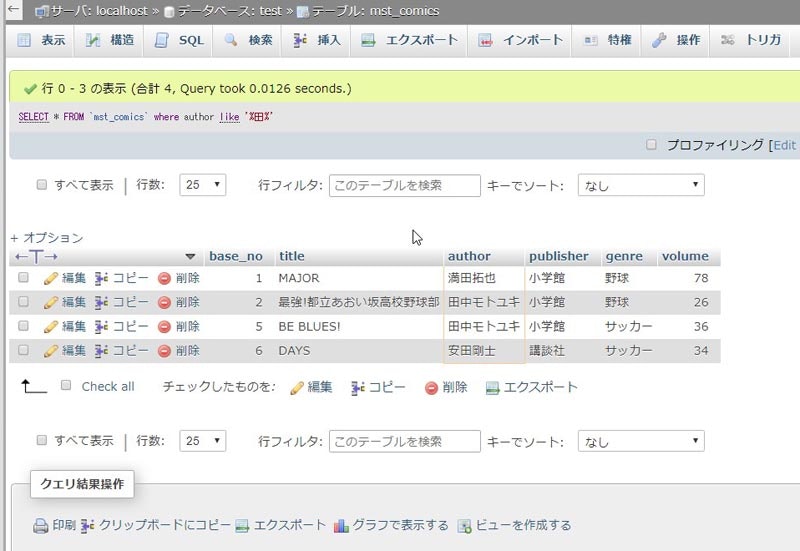Expand the + オプション section
The width and height of the screenshot is (800, 551).
click(46, 238)
